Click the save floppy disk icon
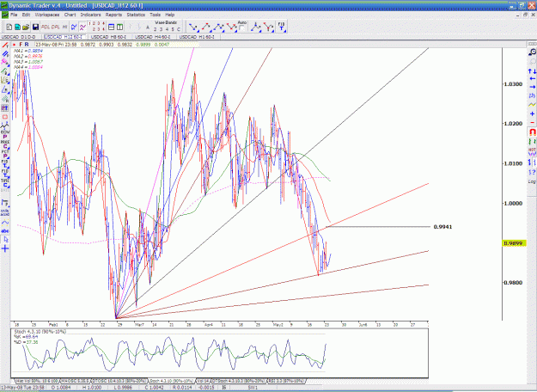 pyautogui.click(x=35, y=27)
